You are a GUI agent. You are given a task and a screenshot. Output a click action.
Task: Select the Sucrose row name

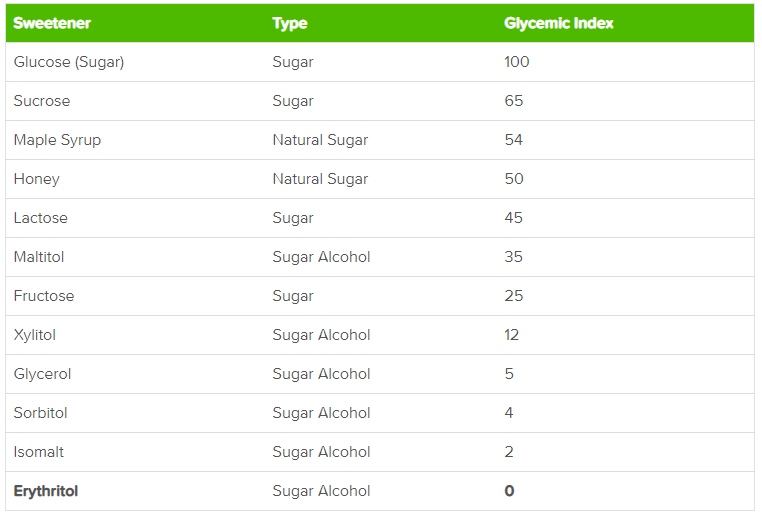coord(42,101)
